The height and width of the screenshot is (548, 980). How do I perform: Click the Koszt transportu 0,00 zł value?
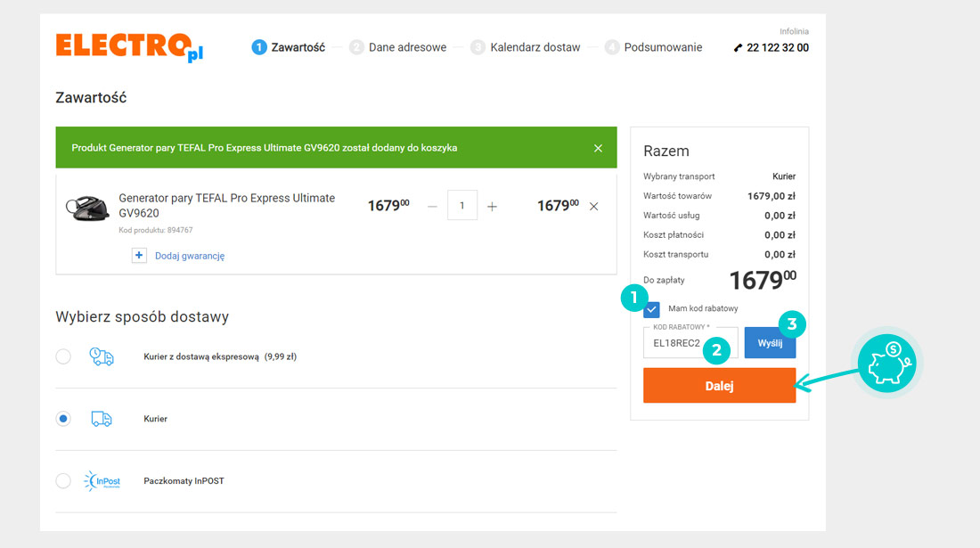coord(780,255)
